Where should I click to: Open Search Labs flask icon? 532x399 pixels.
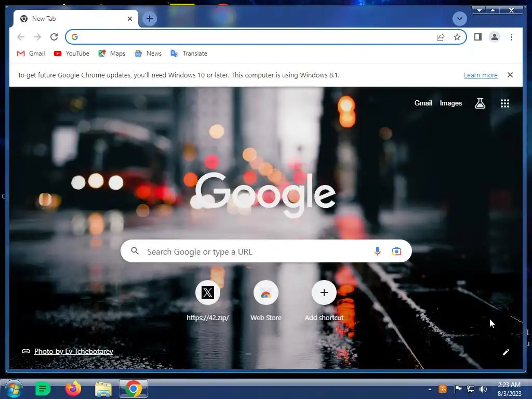pyautogui.click(x=480, y=103)
